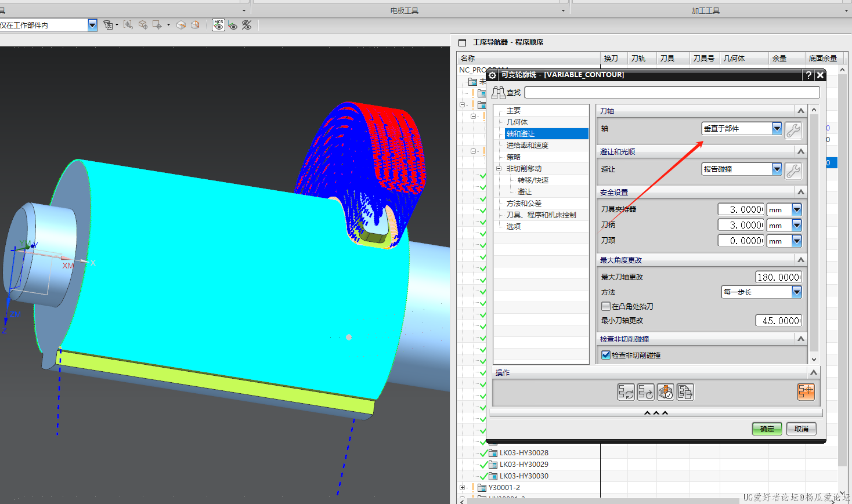Click the grayed bracketed-crosshair icon after the filter icon
Screen dimensions: 852x504
[128, 25]
